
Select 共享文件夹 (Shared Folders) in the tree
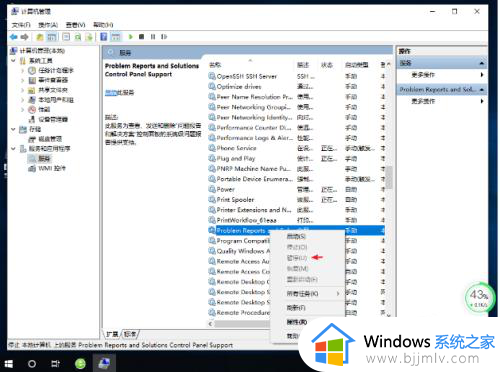click(x=53, y=90)
